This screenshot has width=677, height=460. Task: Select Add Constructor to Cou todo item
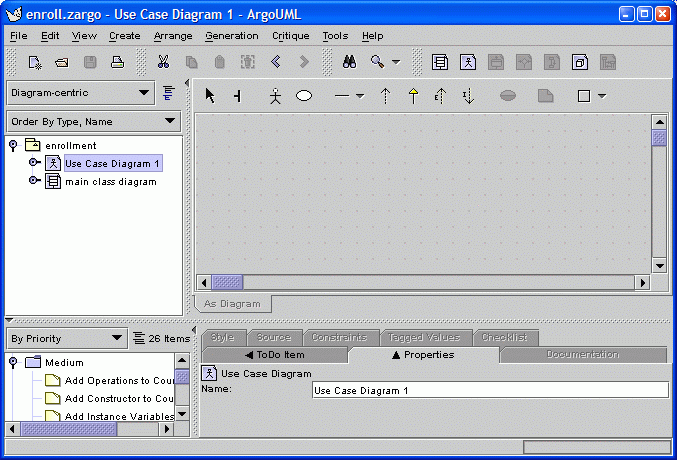(x=119, y=399)
